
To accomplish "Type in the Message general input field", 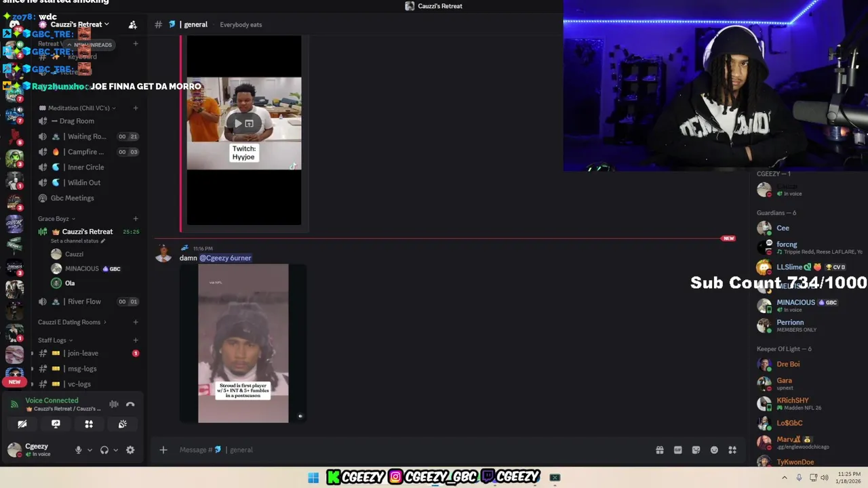I will pos(414,450).
